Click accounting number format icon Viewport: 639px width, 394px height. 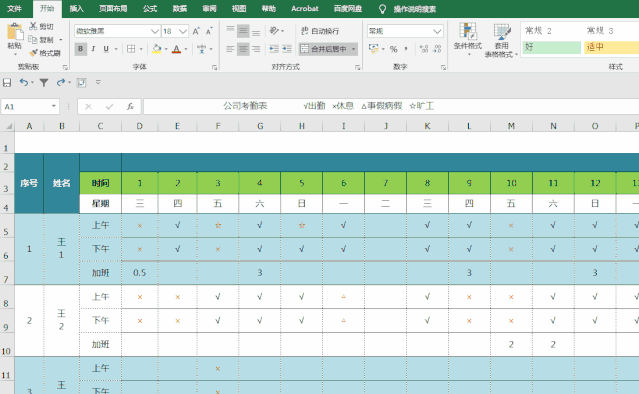(x=373, y=49)
